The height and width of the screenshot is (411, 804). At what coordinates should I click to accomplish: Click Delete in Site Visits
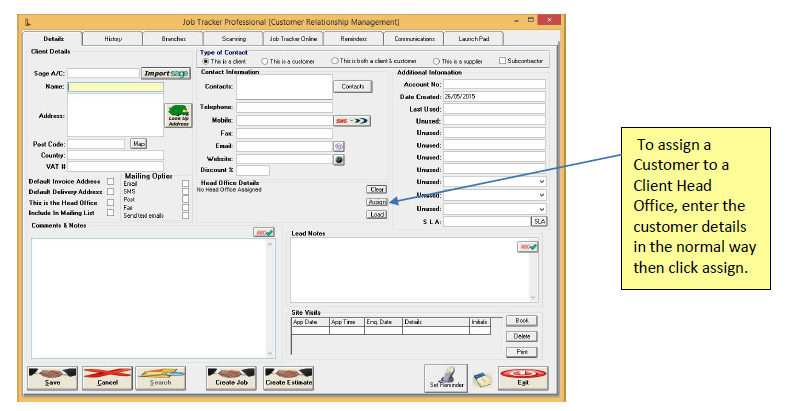pos(522,337)
